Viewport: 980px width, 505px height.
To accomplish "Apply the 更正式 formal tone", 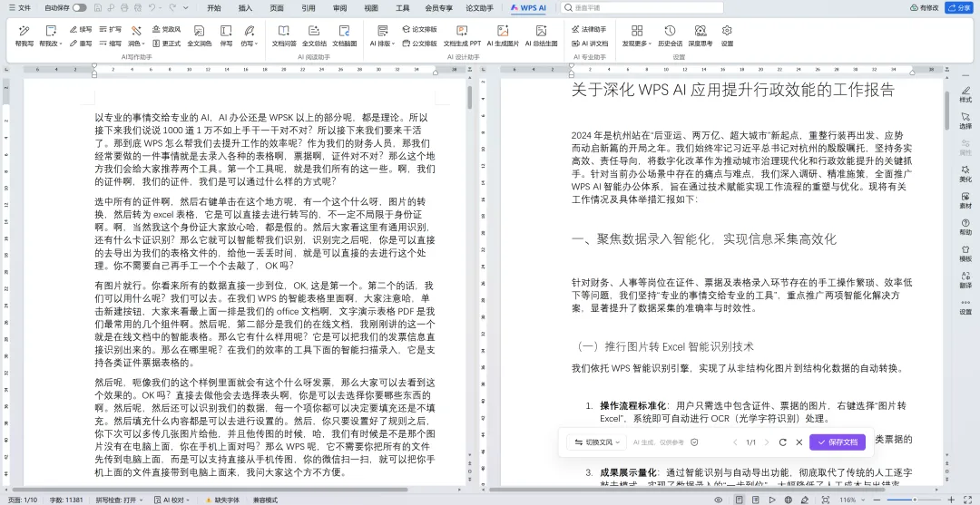I will 166,44.
